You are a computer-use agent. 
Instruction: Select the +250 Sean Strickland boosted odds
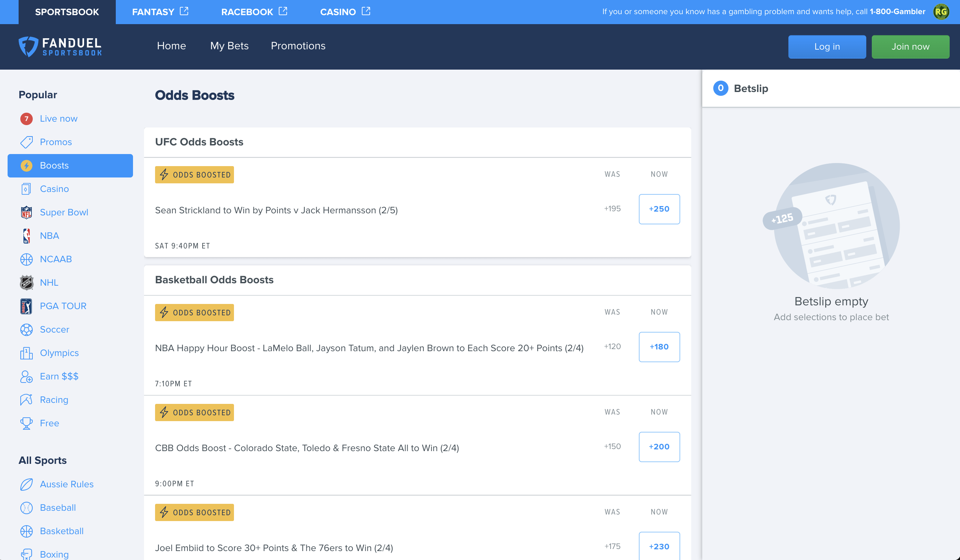[659, 209]
